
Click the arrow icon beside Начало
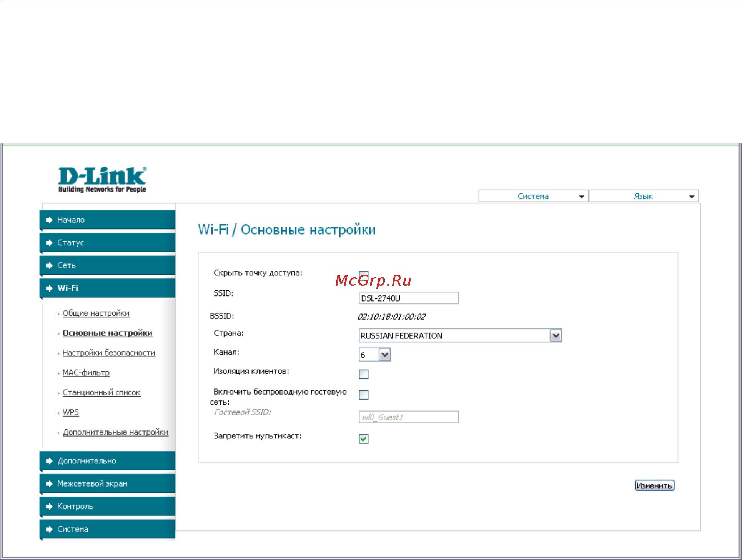(49, 220)
